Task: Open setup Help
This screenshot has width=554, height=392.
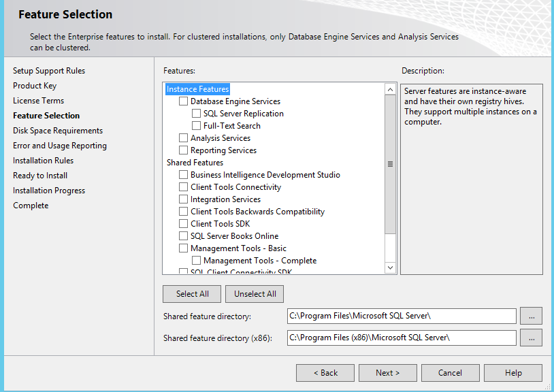Action: coord(513,373)
